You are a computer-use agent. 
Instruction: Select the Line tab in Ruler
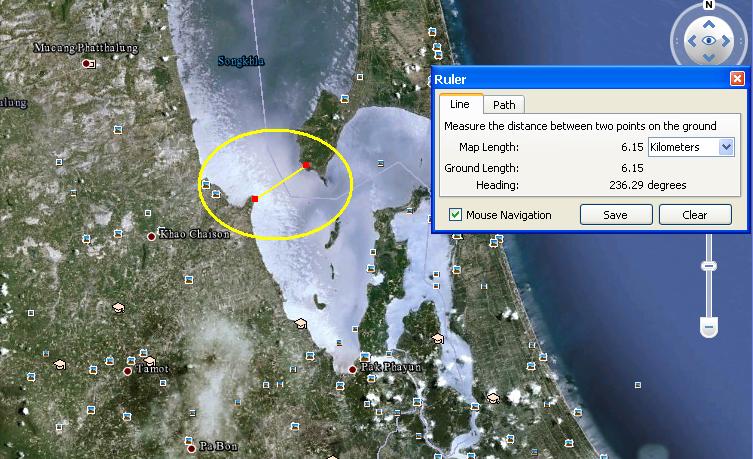pyautogui.click(x=460, y=104)
